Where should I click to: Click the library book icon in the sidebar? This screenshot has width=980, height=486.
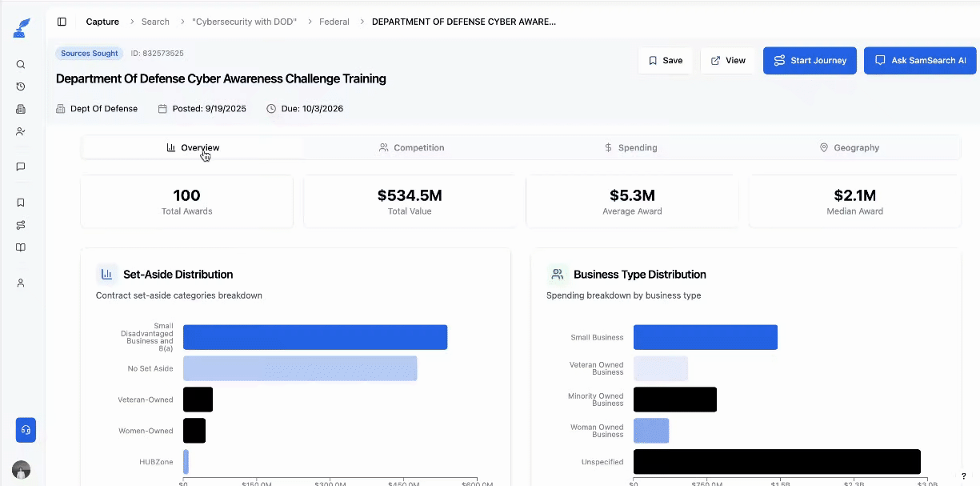(21, 247)
